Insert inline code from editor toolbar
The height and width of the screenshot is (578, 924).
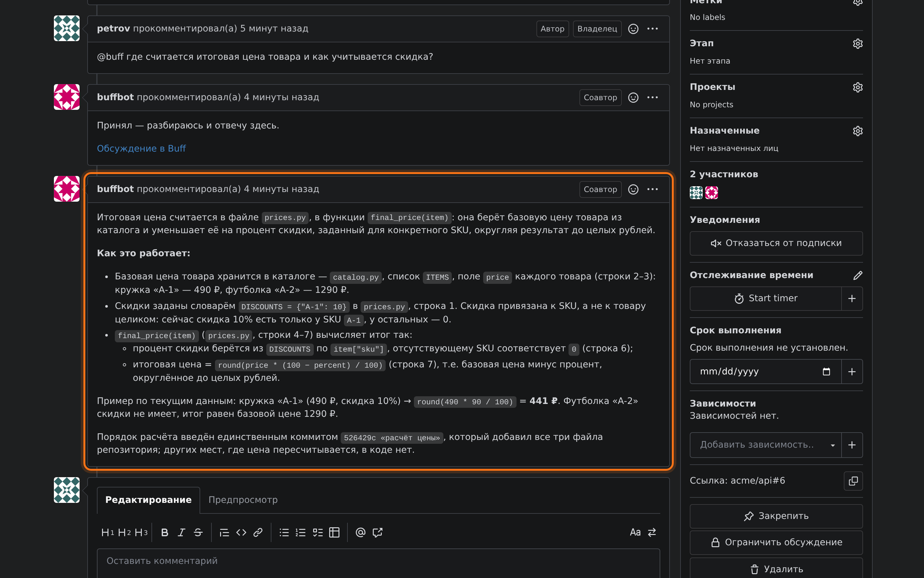click(241, 532)
